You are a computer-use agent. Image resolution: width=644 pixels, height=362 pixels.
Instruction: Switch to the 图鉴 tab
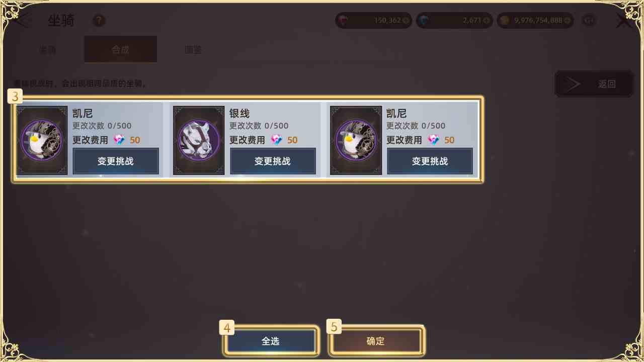tap(193, 49)
